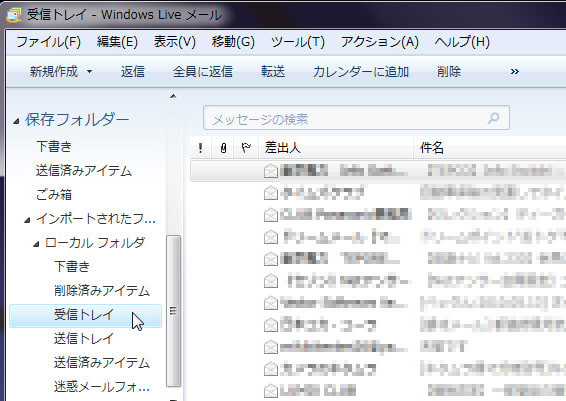Open the ファイル(F) menu
Screen dimensions: 566x401
[48, 42]
